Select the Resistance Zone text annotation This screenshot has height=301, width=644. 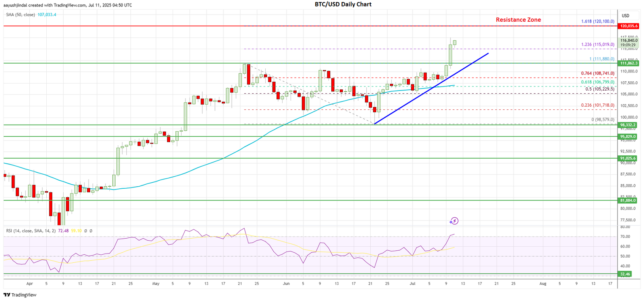(x=518, y=20)
